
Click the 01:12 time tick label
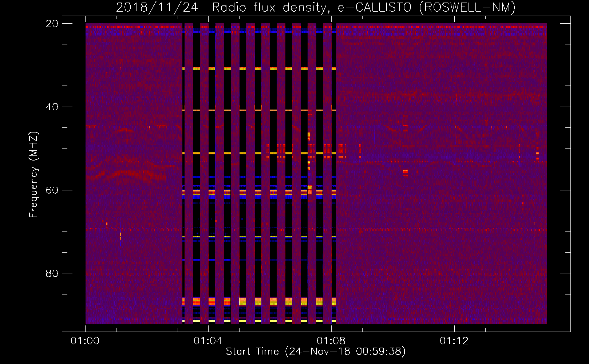tap(454, 341)
